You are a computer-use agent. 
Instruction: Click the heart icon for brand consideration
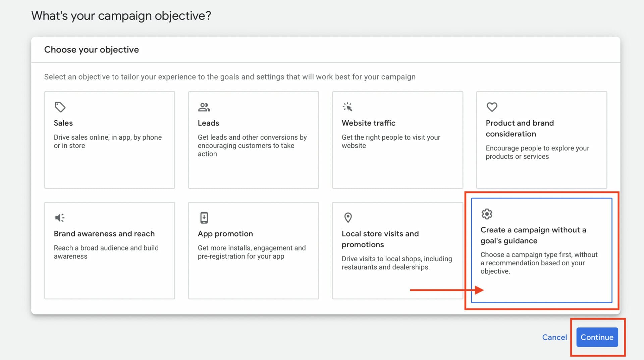click(x=492, y=107)
